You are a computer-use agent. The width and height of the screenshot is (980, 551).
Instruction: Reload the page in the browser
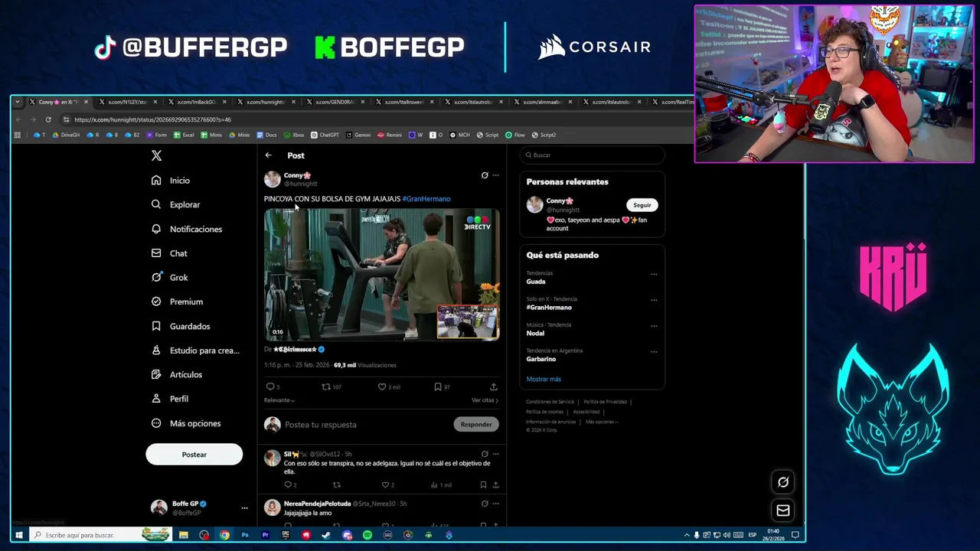click(x=48, y=119)
